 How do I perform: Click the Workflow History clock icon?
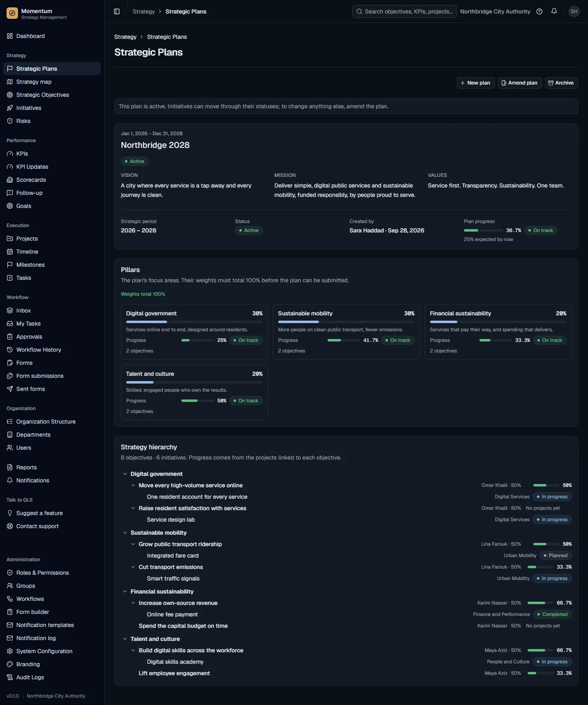click(10, 350)
